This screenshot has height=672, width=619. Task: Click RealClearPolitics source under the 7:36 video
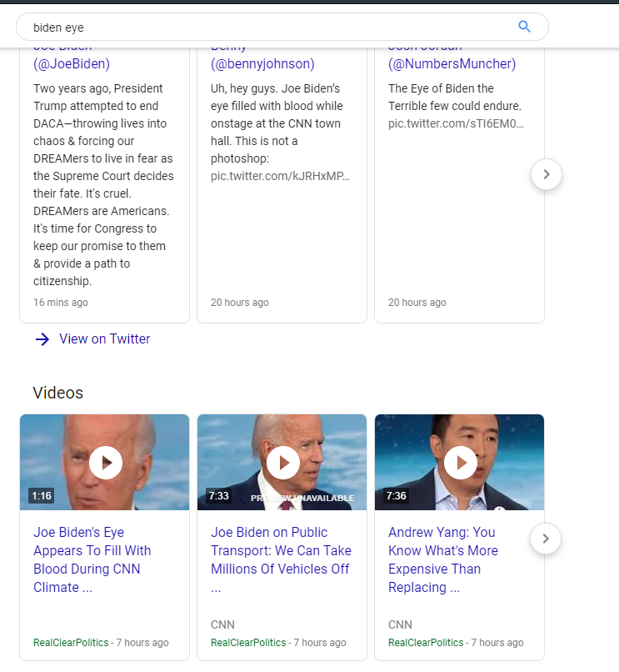426,643
